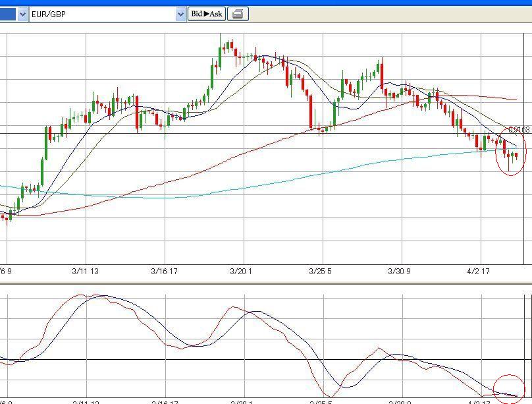This screenshot has width=532, height=404.
Task: Toggle the Bid/Ask button
Action: tap(207, 14)
